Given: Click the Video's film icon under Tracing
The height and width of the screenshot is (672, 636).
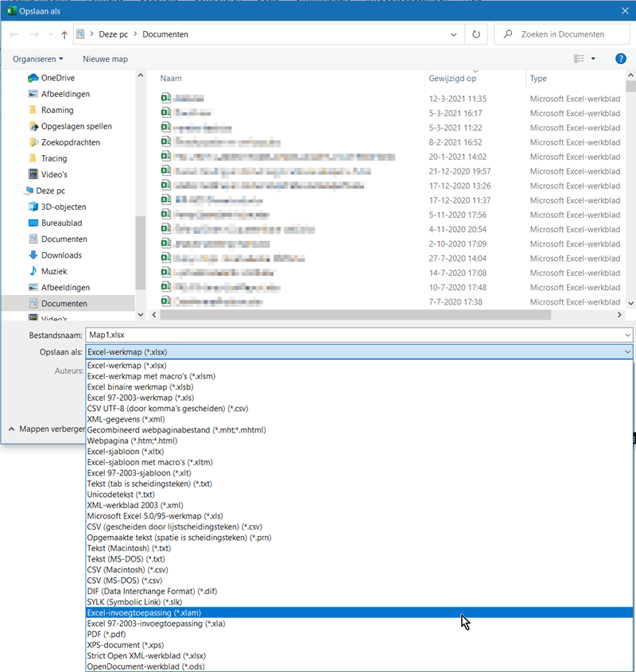Looking at the screenshot, I should [x=33, y=174].
